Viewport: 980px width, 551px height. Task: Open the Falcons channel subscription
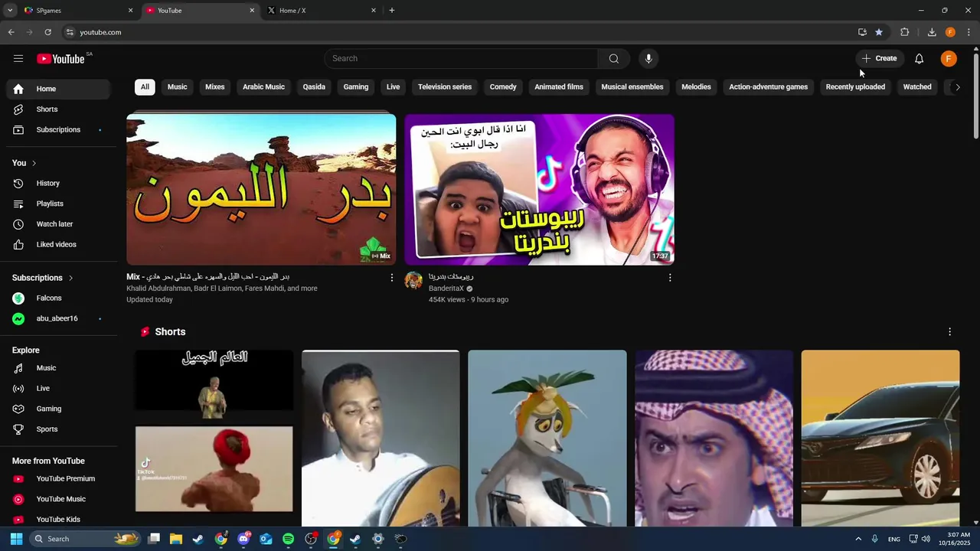(58, 298)
